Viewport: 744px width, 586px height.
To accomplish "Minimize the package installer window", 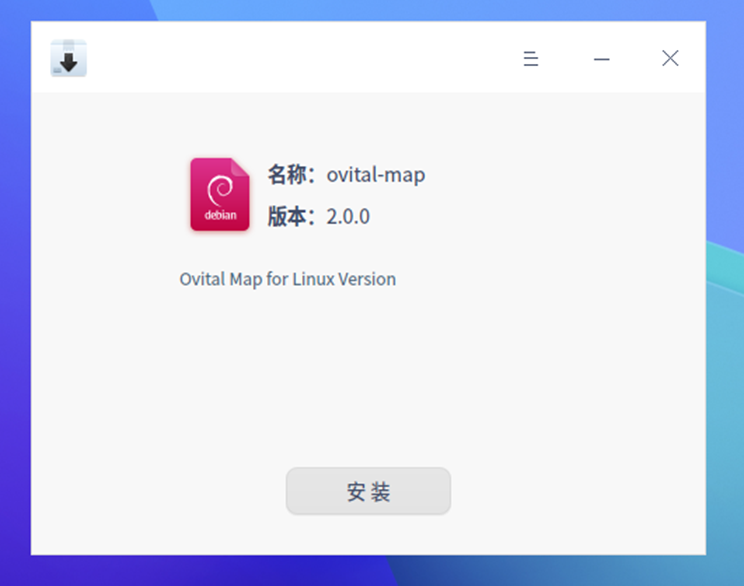I will click(601, 59).
